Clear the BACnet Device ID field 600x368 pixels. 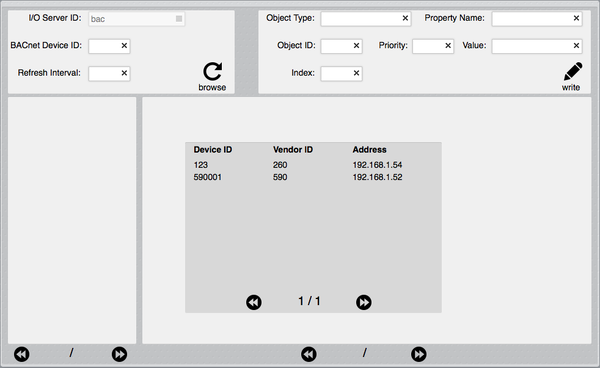[x=124, y=46]
